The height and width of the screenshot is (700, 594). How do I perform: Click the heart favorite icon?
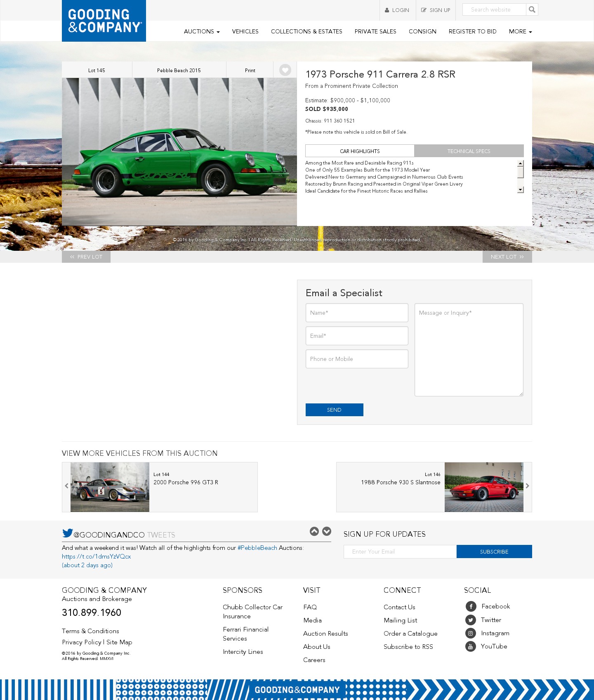pos(285,70)
